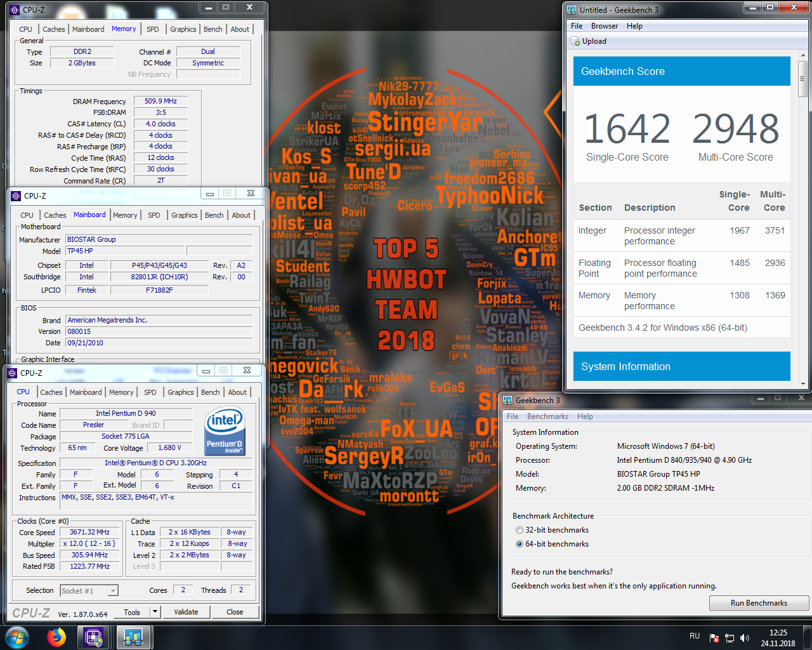Click the 1642 Single-Core Score
This screenshot has height=650, width=812.
pos(627,129)
